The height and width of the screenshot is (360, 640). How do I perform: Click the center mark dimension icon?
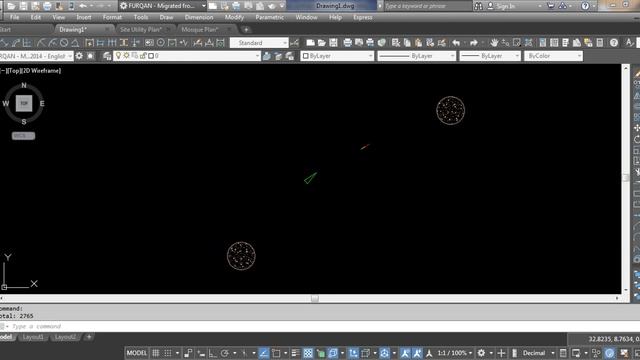coord(161,43)
